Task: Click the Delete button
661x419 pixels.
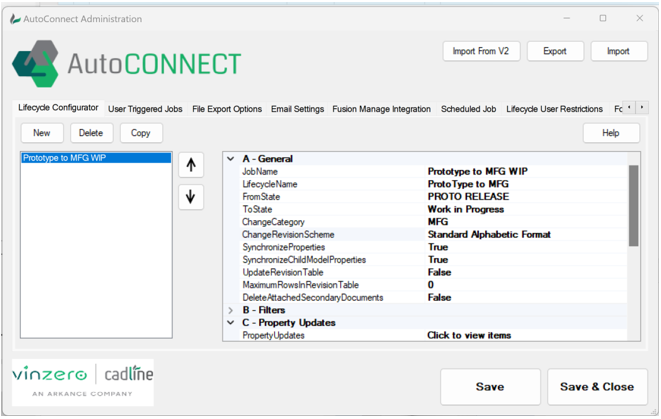Action: (91, 133)
